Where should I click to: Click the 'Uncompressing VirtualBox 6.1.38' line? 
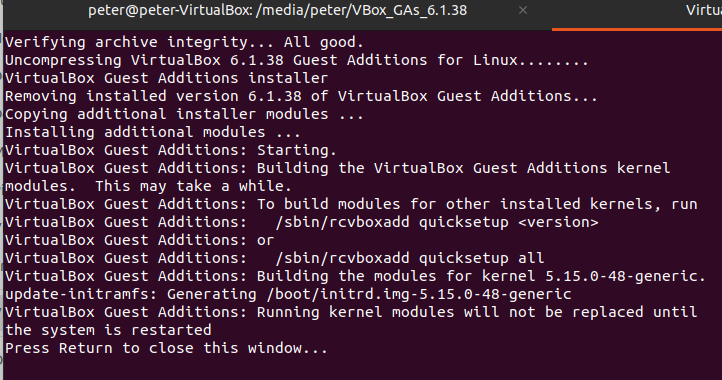coord(297,60)
